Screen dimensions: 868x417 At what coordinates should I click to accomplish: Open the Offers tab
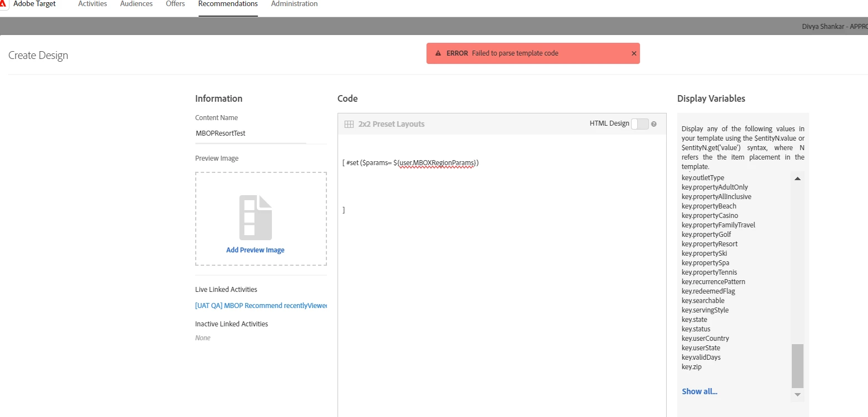click(x=175, y=4)
